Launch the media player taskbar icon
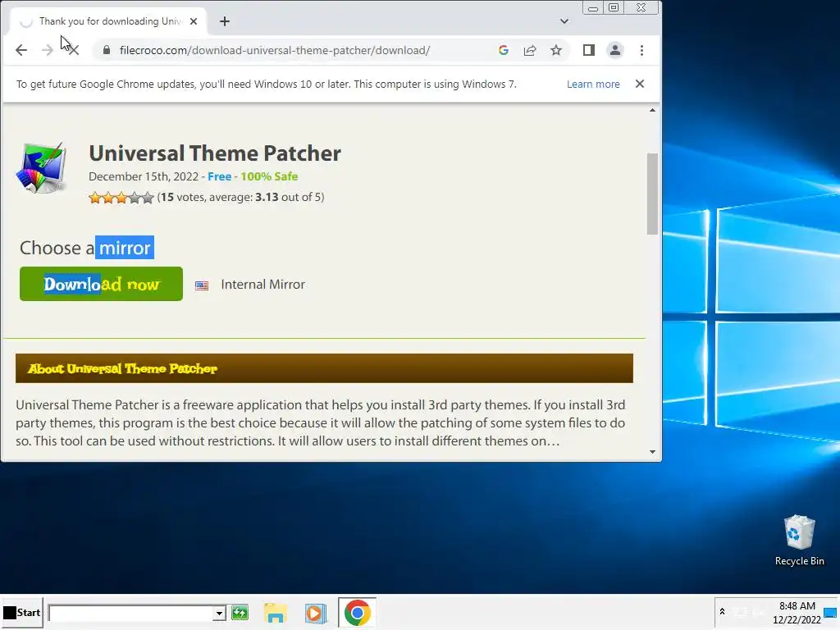This screenshot has width=840, height=630. [x=316, y=612]
